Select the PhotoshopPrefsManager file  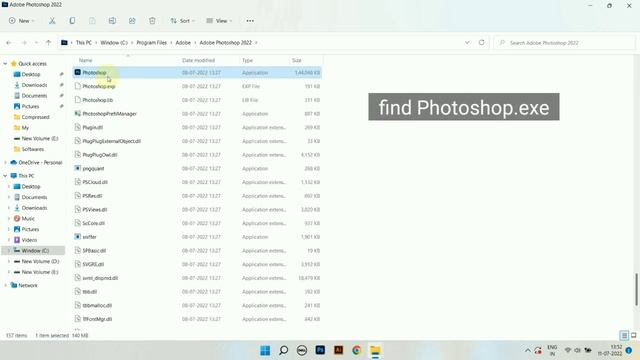[198, 113]
